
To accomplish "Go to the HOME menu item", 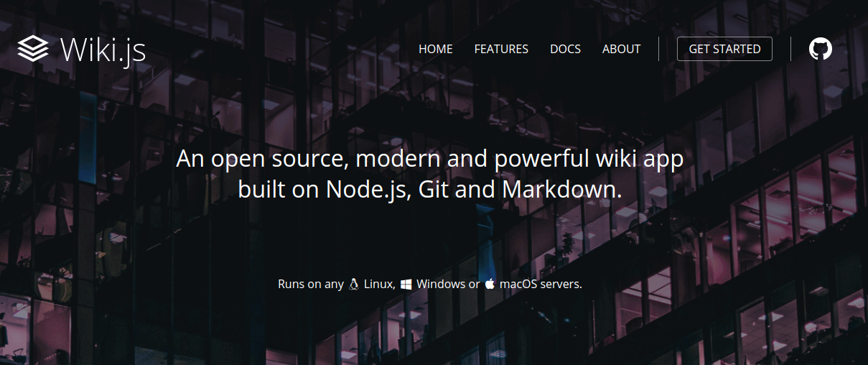I will tap(436, 49).
